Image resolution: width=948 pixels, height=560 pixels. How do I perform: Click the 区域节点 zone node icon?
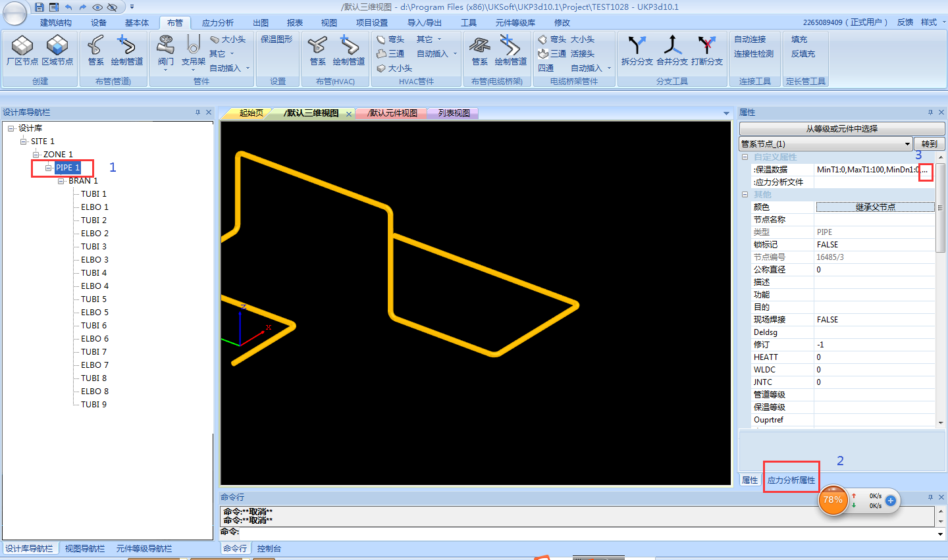pyautogui.click(x=57, y=46)
